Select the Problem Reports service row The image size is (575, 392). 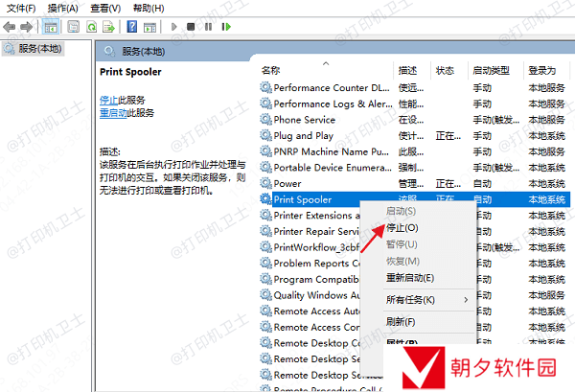(x=310, y=264)
